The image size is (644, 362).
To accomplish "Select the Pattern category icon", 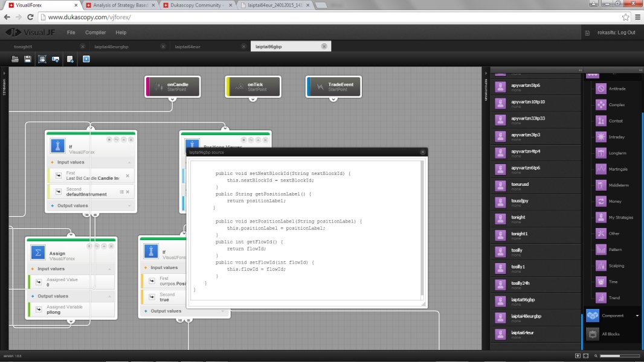I will (x=601, y=249).
